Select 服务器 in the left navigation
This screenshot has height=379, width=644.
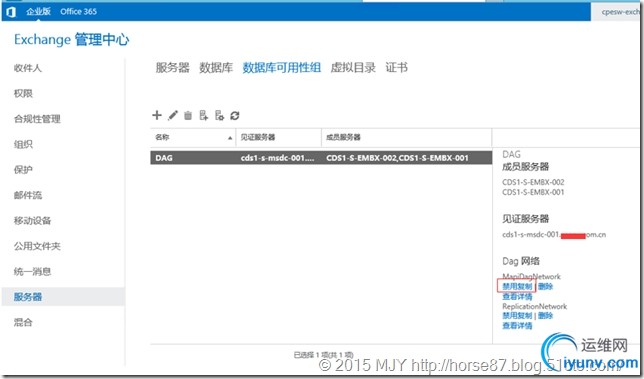click(x=63, y=296)
